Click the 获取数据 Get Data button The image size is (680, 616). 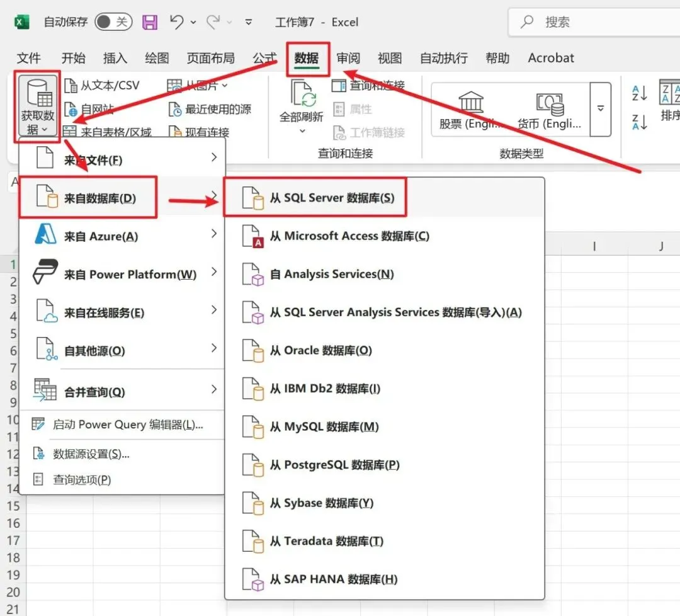[38, 106]
